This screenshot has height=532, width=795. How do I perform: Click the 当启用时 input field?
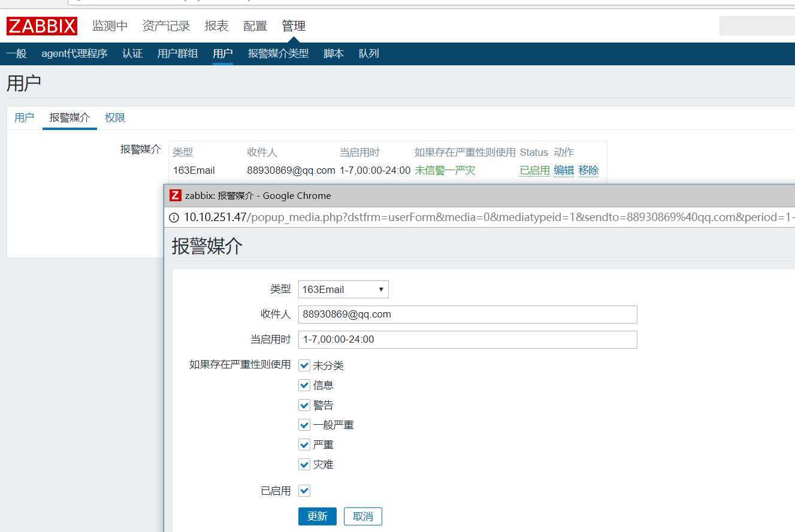click(x=467, y=339)
